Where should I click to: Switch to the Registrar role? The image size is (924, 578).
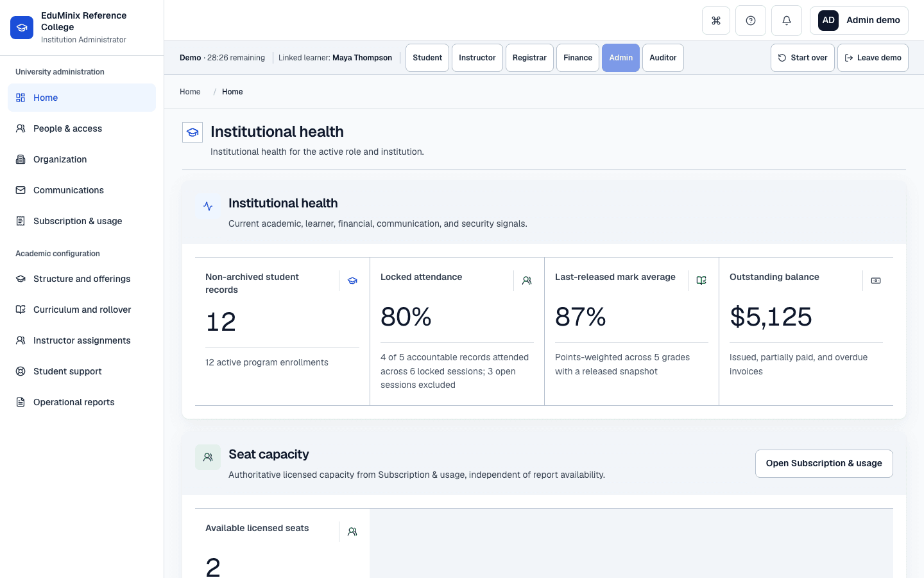point(529,58)
